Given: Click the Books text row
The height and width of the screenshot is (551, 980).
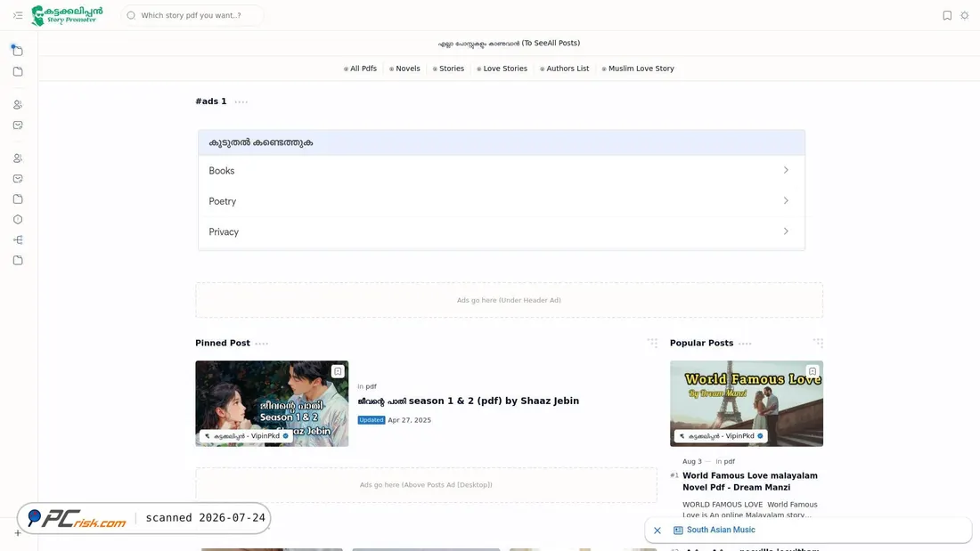Looking at the screenshot, I should 502,171.
